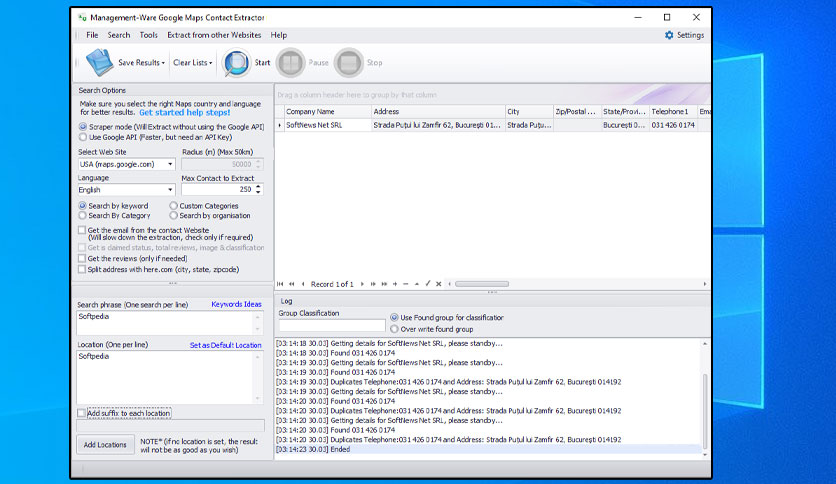Viewport: 836px width, 484px height.
Task: Click the log vertical scrollbar thumb
Action: (x=705, y=410)
